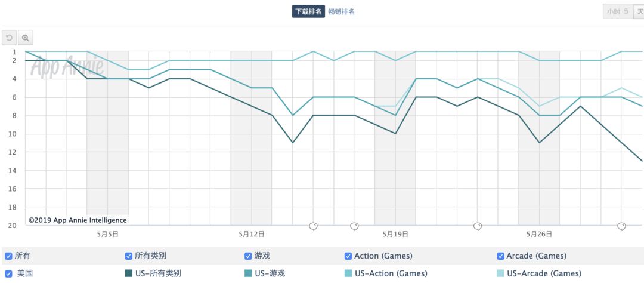This screenshot has height=283, width=644.
Task: Toggle the 所有类别 checkbox
Action: 128,256
